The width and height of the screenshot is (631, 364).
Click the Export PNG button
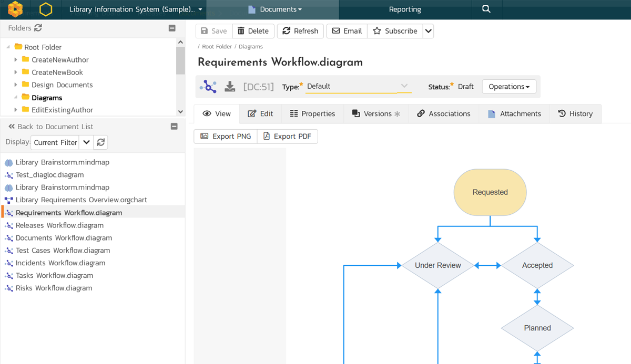(226, 137)
